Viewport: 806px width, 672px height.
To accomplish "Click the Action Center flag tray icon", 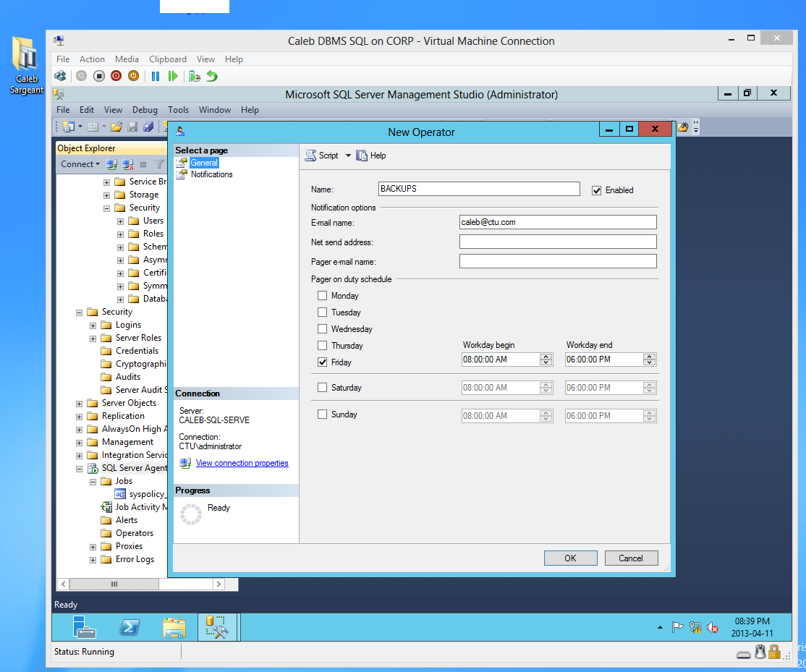I will [x=677, y=626].
